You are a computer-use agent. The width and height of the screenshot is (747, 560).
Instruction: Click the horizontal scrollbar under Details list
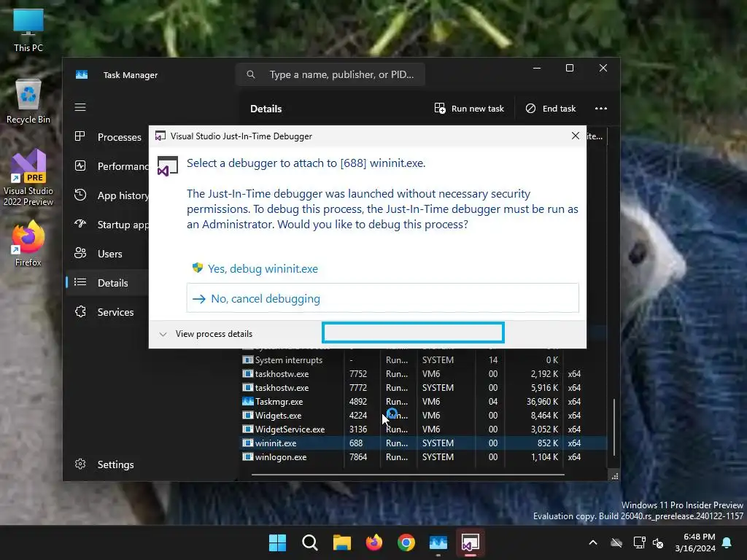pyautogui.click(x=408, y=474)
